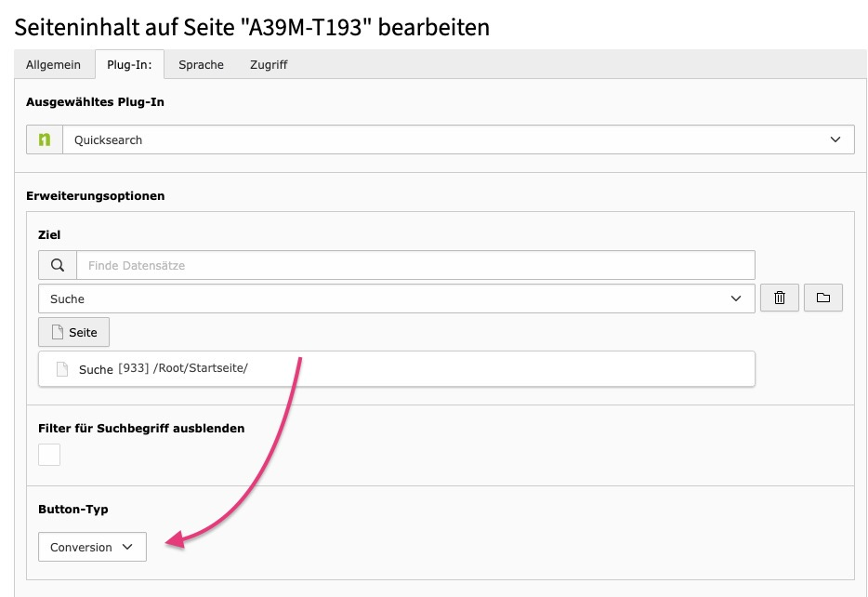The image size is (868, 597).
Task: Switch to the Allgemein tab
Action: pyautogui.click(x=54, y=65)
